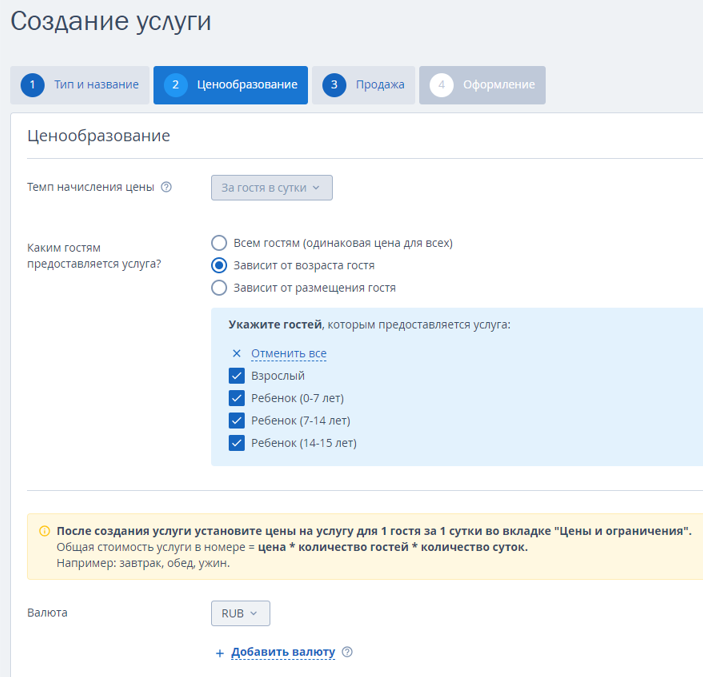Image resolution: width=703 pixels, height=677 pixels.
Task: Click the bold После создания услуги notice line
Action: [x=374, y=531]
